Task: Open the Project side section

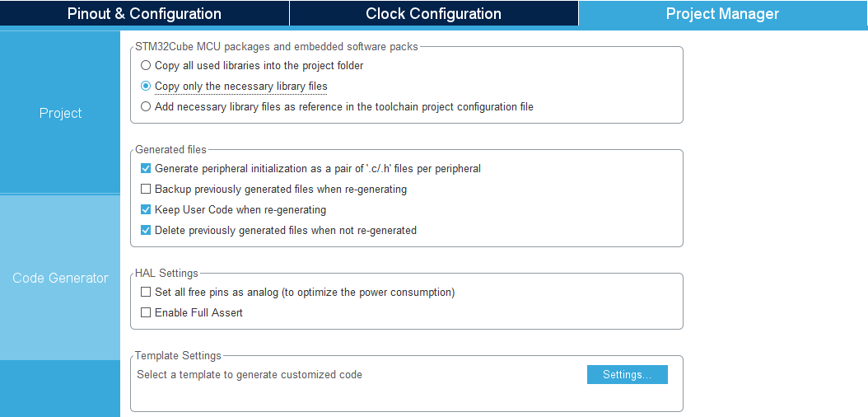Action: [60, 113]
